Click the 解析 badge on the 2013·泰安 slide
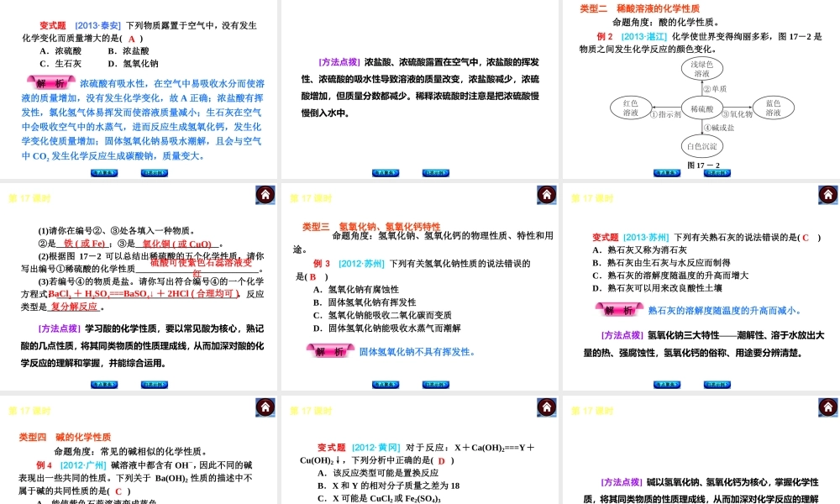Screen dimensions: 840x504 51,83
